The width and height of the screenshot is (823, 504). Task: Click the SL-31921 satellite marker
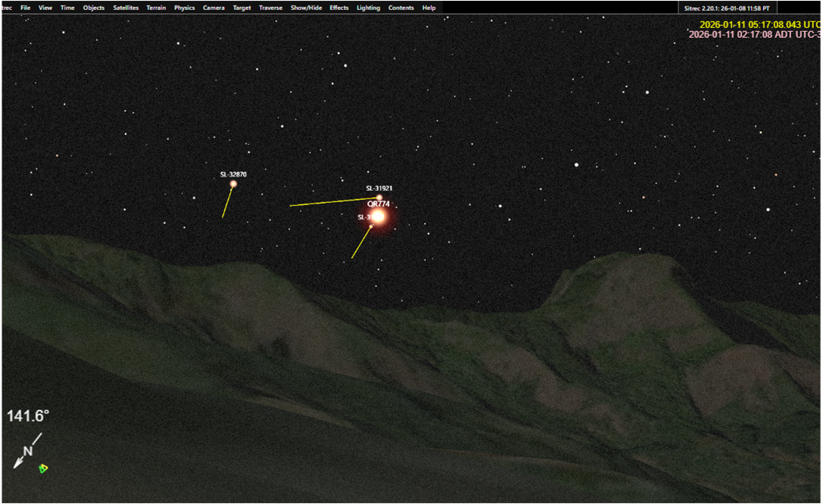[x=379, y=198]
